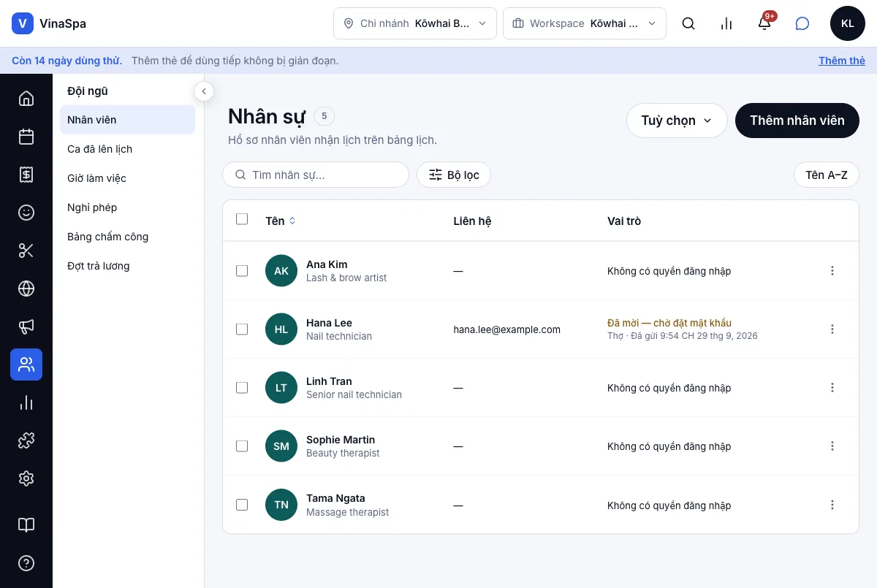Open the puzzle integrations icon in sidebar
Screen dimensions: 877x588
(26, 440)
